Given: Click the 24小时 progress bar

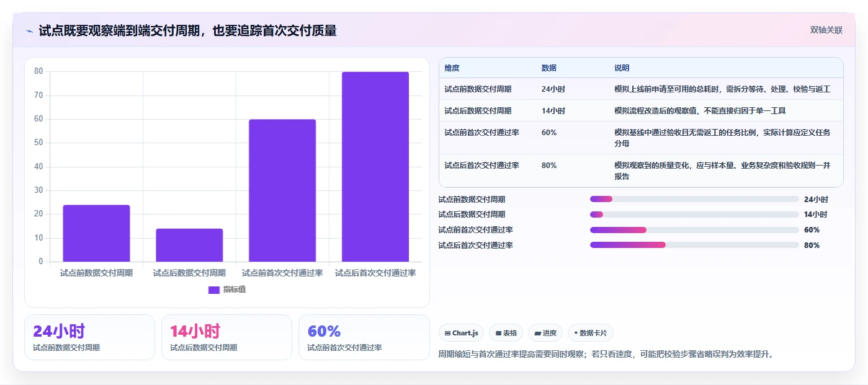Looking at the screenshot, I should (694, 199).
